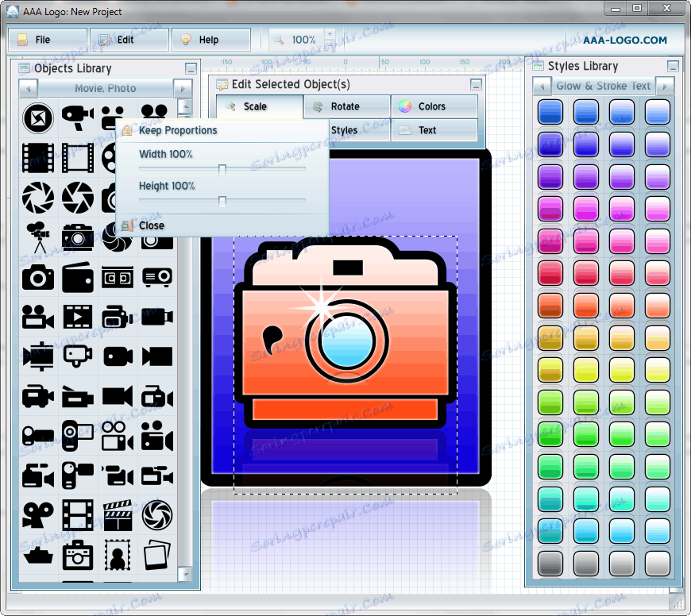Select the outlined webcam icon

click(78, 356)
